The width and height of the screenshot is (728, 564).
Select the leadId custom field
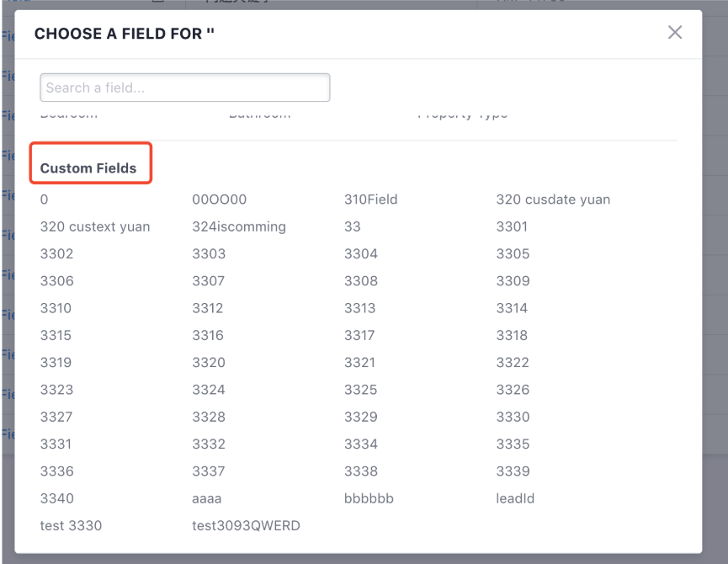[515, 498]
